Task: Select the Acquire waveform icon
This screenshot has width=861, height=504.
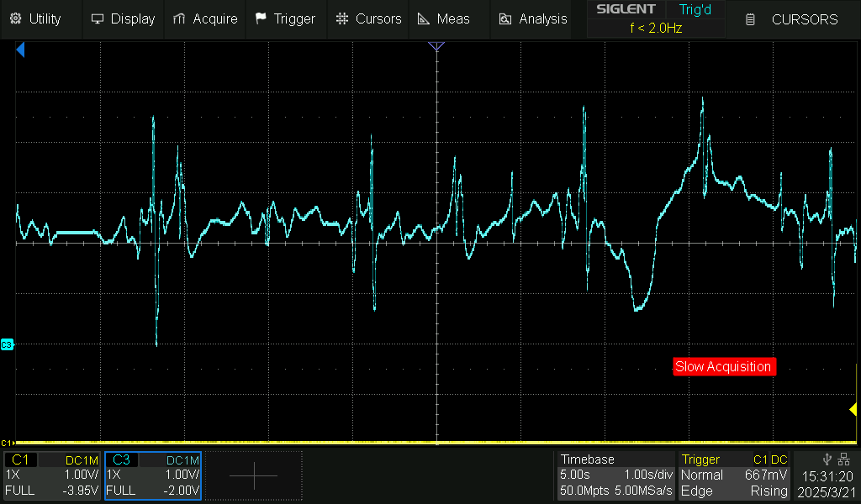Action: tap(178, 18)
